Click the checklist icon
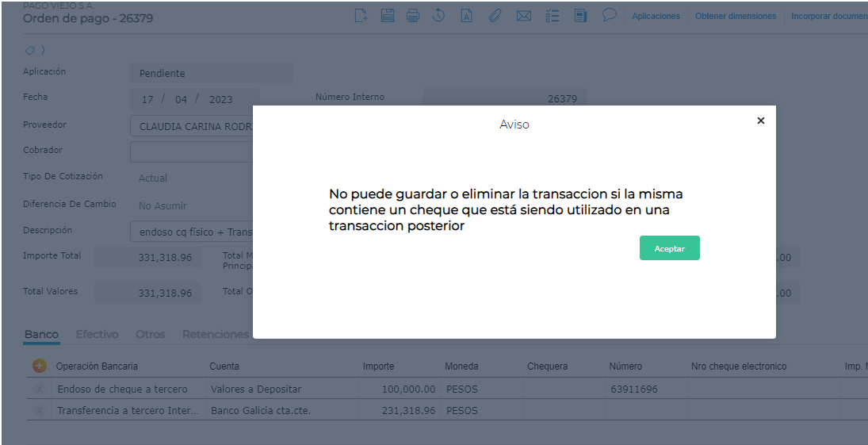Viewport: 868px width, 445px height. tap(552, 16)
